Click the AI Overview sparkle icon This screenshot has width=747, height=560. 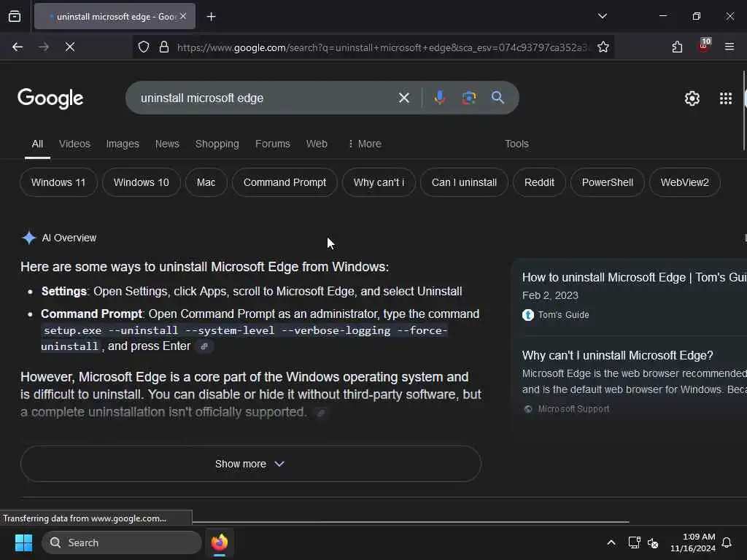tap(29, 238)
